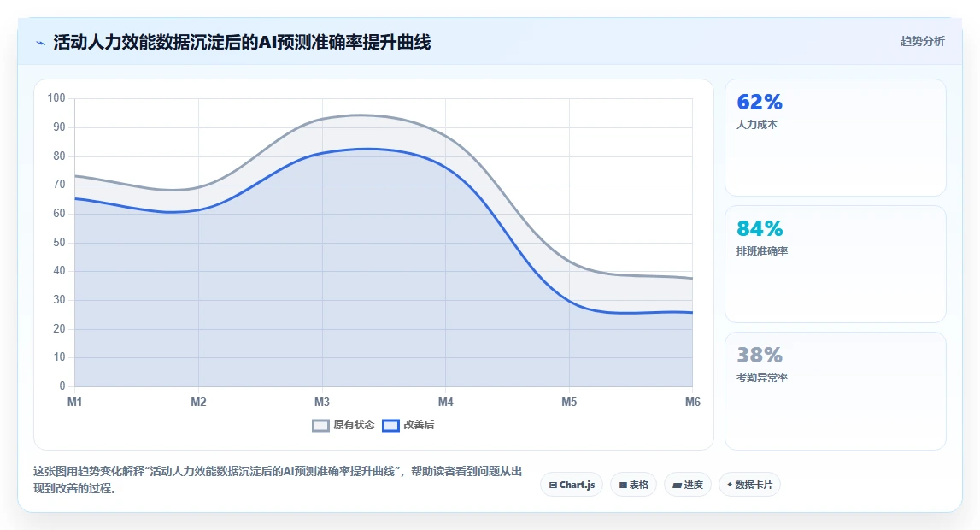Click the description paragraph below the chart

coord(278,480)
